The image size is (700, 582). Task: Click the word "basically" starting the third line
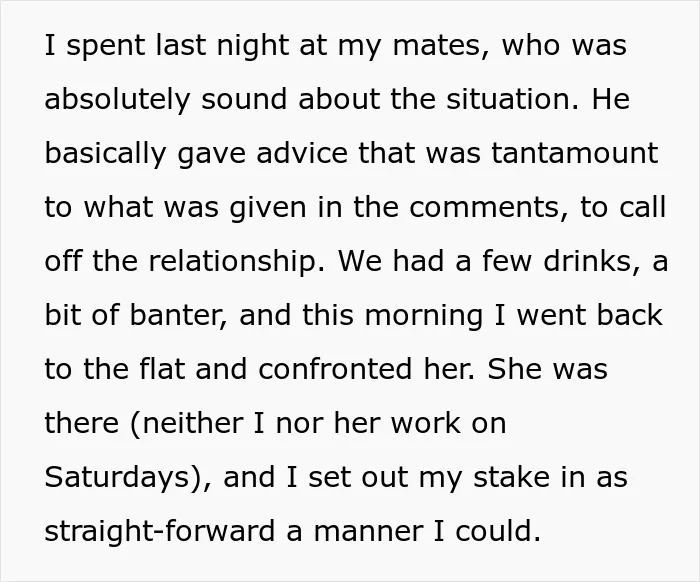click(x=105, y=154)
